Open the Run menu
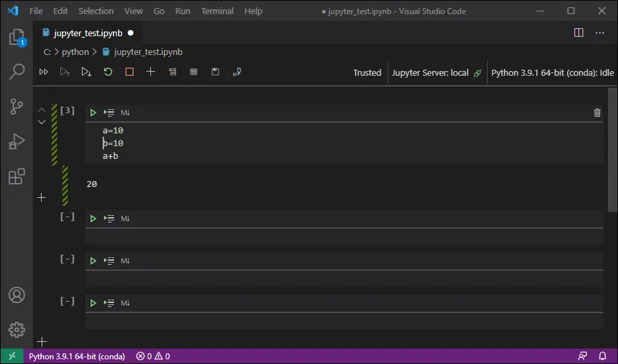Image resolution: width=618 pixels, height=364 pixels. (183, 11)
